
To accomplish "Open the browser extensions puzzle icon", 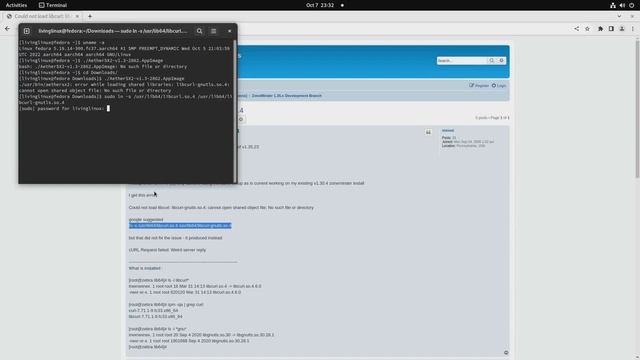I will pos(600,29).
